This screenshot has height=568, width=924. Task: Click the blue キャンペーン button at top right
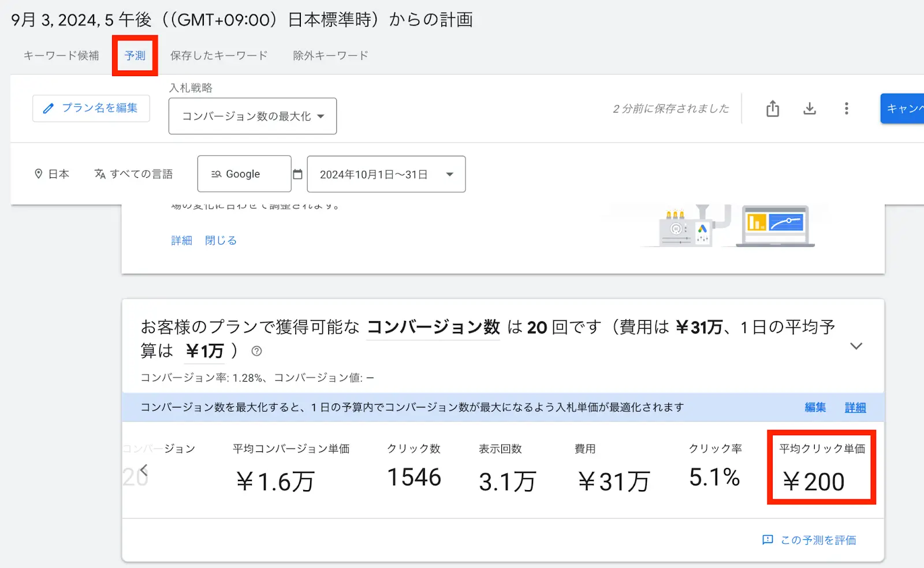(907, 108)
